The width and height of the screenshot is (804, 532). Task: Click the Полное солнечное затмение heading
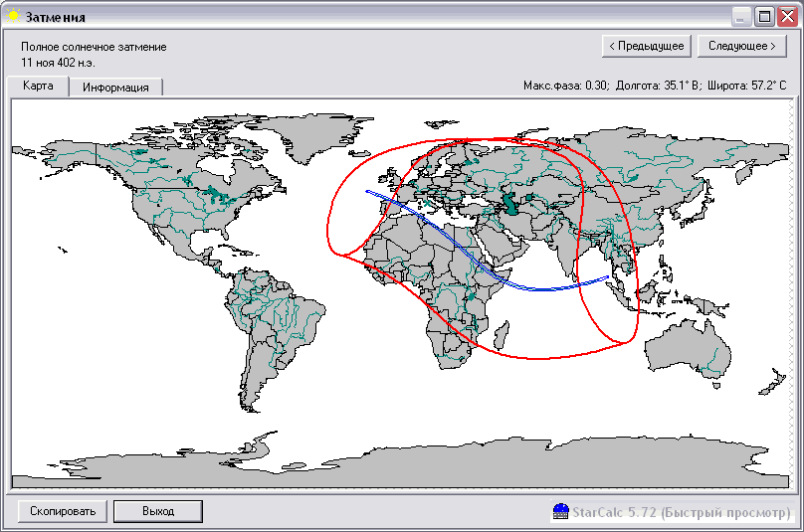click(x=94, y=47)
